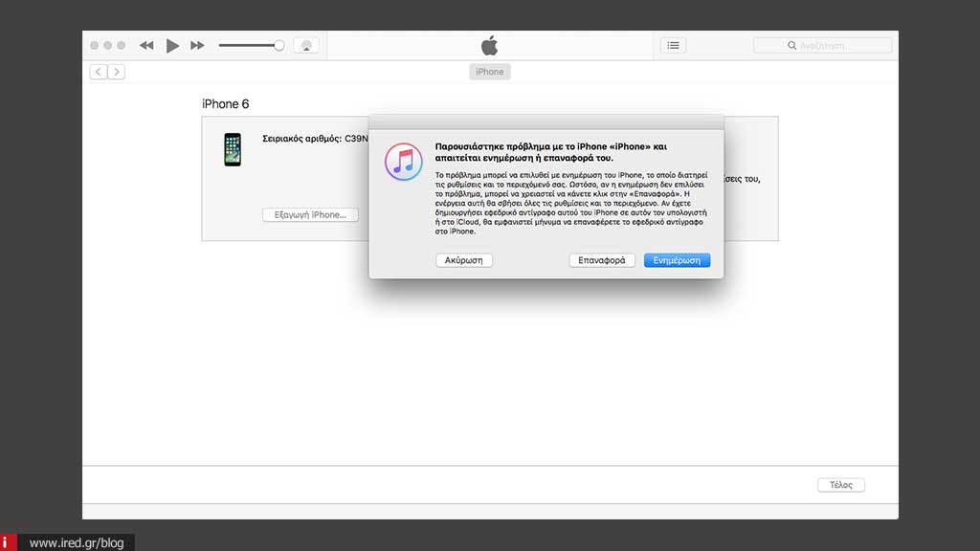The width and height of the screenshot is (980, 551).
Task: Adjust the volume slider knob
Action: (x=278, y=45)
